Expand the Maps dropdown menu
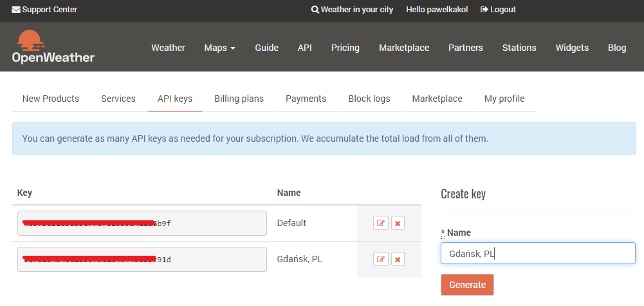The image size is (644, 306). pos(219,48)
